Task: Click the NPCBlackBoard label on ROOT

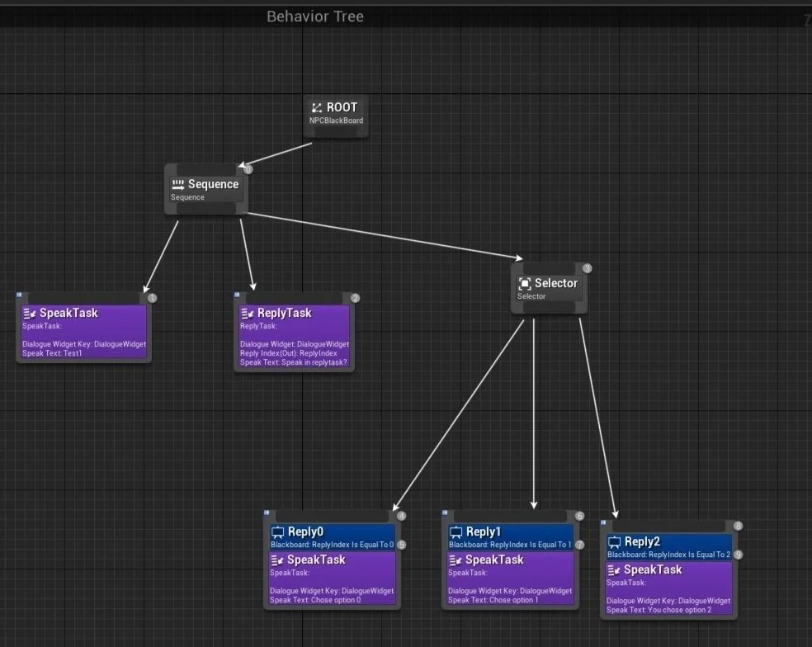Action: 336,120
